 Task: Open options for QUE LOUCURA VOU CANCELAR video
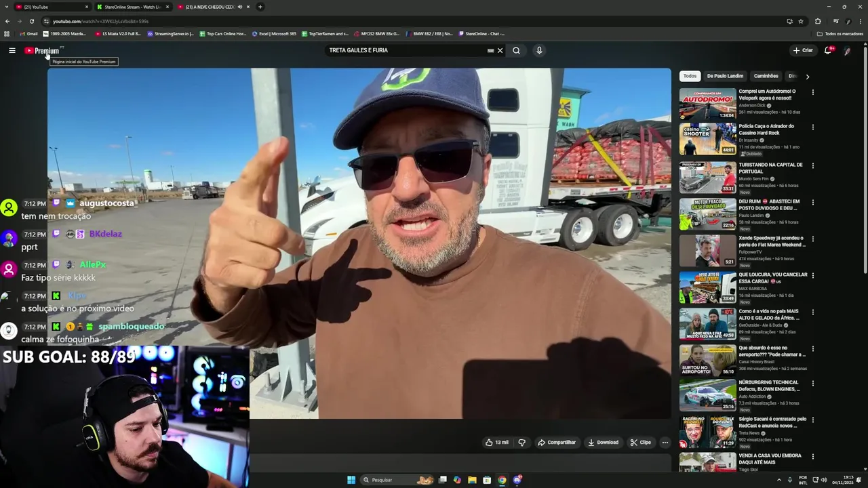pyautogui.click(x=813, y=275)
